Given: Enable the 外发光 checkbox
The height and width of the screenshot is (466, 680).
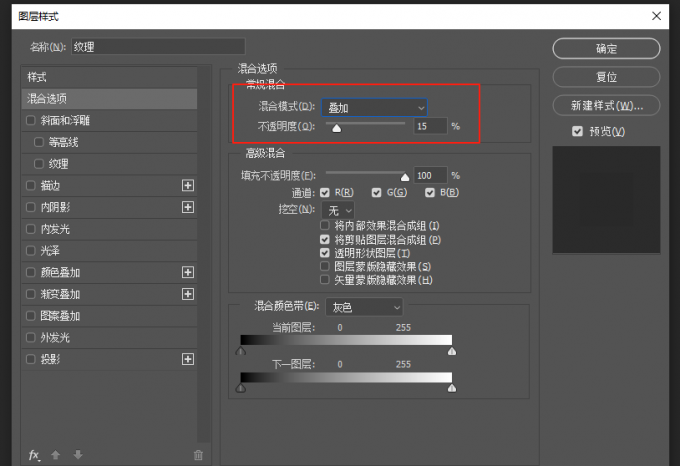Looking at the screenshot, I should point(31,337).
